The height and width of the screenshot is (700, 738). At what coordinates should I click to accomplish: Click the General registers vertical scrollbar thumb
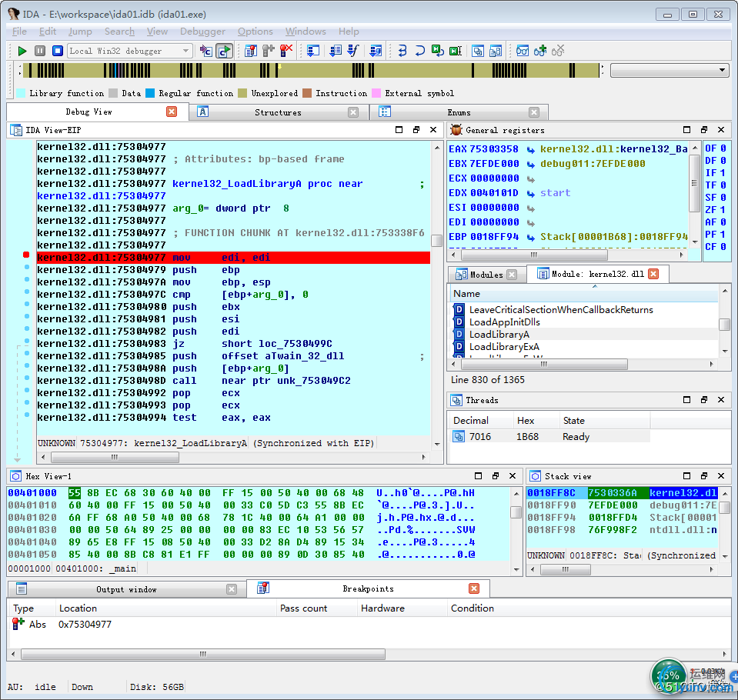pyautogui.click(x=694, y=183)
